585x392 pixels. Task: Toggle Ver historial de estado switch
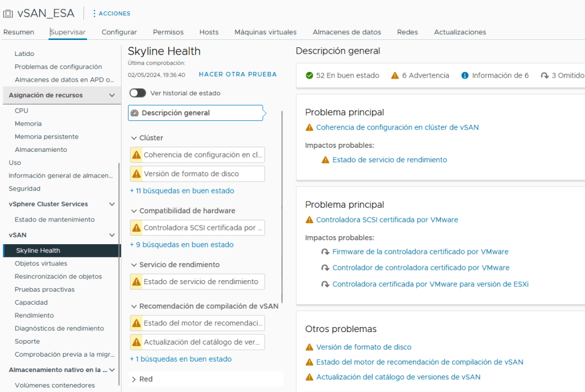click(138, 93)
